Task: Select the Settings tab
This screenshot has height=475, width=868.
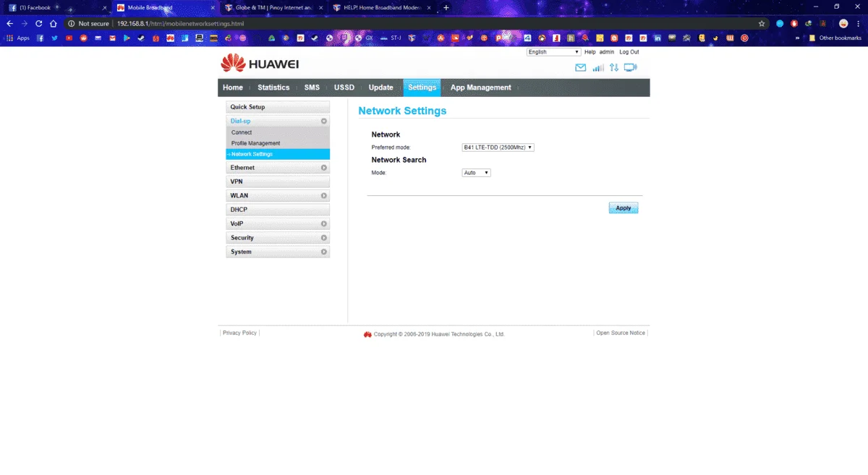Action: (x=422, y=87)
